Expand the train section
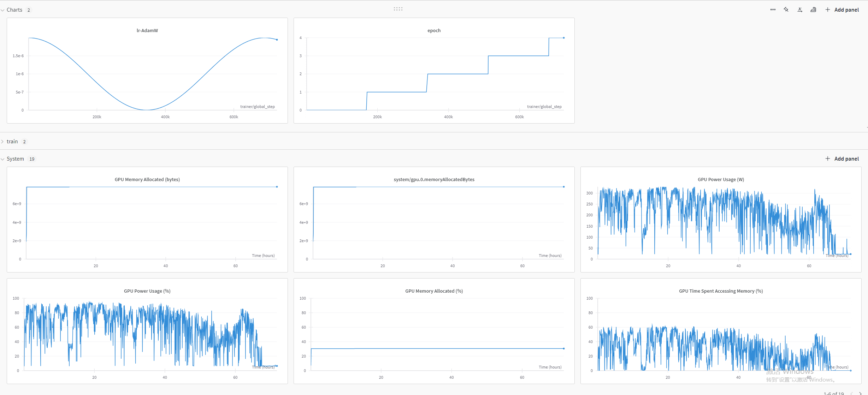The width and height of the screenshot is (868, 395). tap(3, 142)
